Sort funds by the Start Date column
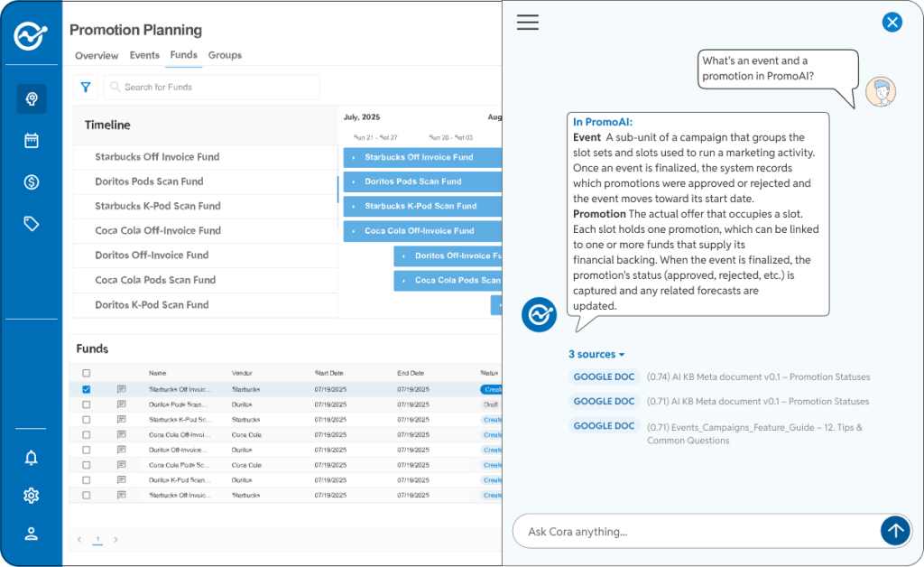 coord(328,373)
